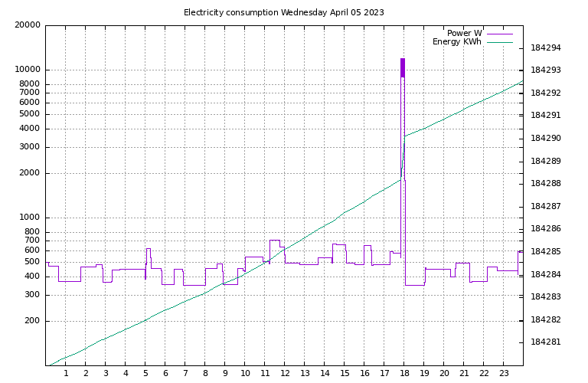588x383 pixels.
Task: Click hour 19 on the time axis
Action: 424,373
